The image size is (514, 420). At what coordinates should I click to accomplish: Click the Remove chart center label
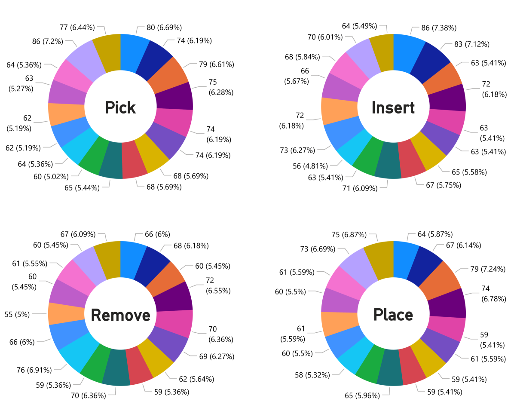click(120, 315)
